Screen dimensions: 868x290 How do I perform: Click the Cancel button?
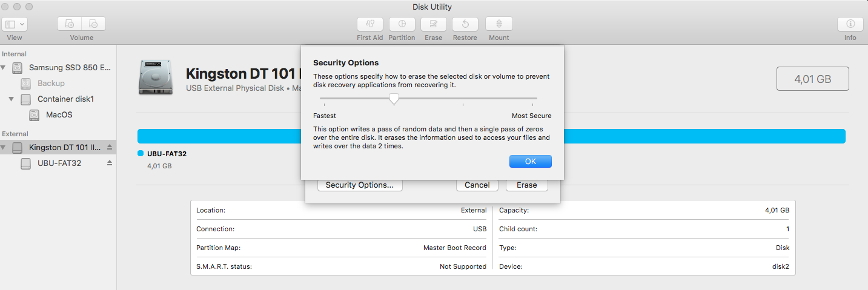(477, 185)
